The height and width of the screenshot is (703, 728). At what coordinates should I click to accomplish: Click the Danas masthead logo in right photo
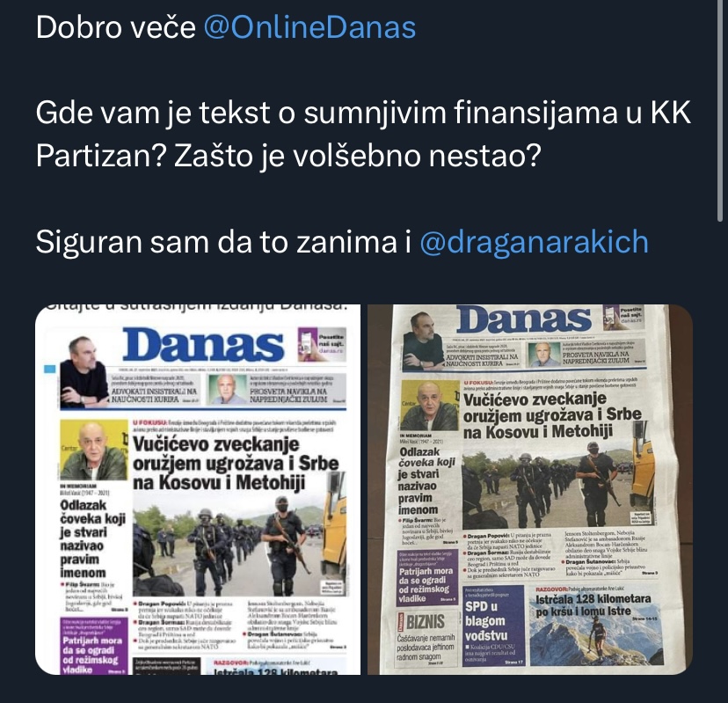523,319
